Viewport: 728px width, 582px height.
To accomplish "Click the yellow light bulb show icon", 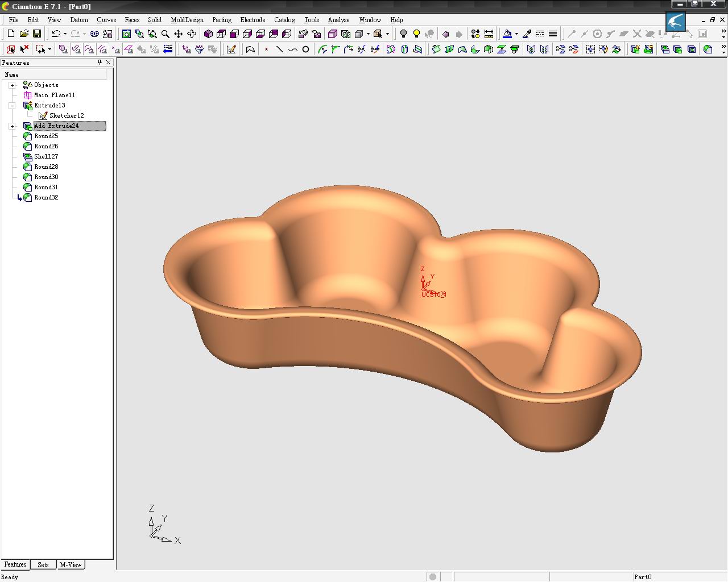I will [x=416, y=34].
